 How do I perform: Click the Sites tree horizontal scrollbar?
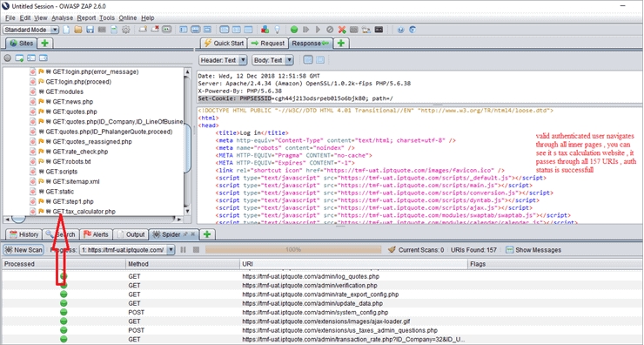(93, 219)
